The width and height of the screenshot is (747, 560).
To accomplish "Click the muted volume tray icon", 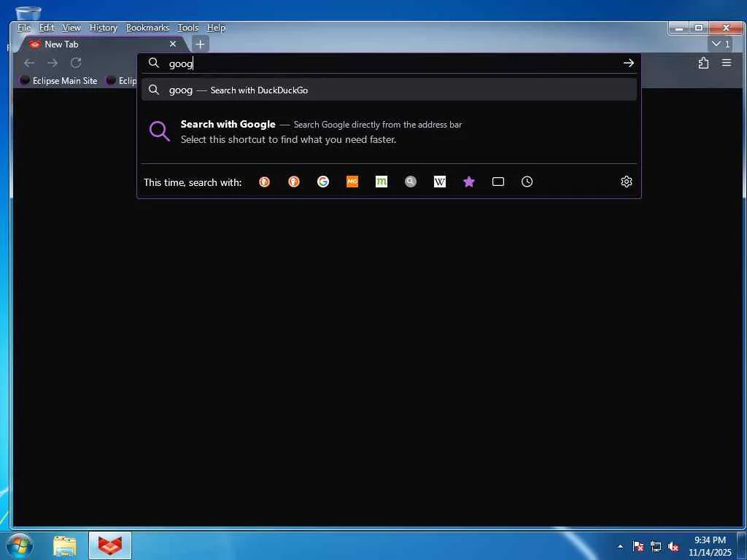I will tap(673, 546).
